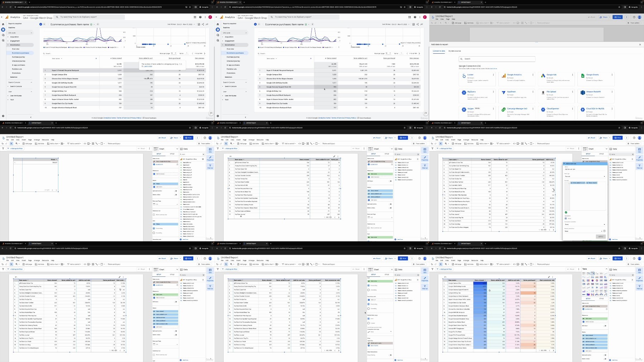Choose the Apigee connector

point(477,113)
